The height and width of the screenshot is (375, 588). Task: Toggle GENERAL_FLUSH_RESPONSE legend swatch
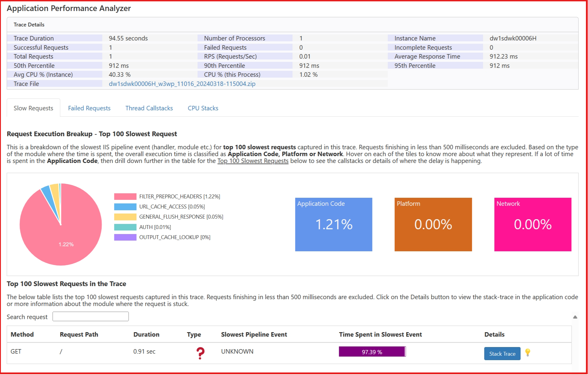[x=125, y=217]
